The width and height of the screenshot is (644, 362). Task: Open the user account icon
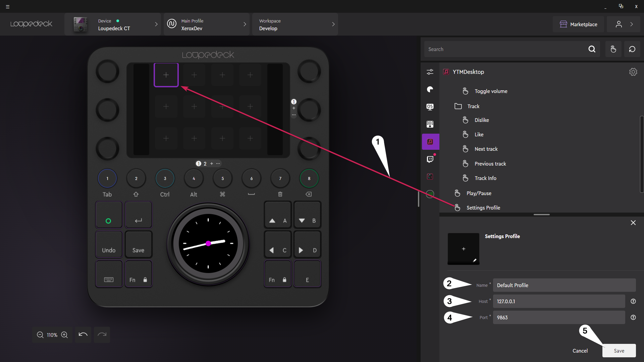[x=619, y=24]
